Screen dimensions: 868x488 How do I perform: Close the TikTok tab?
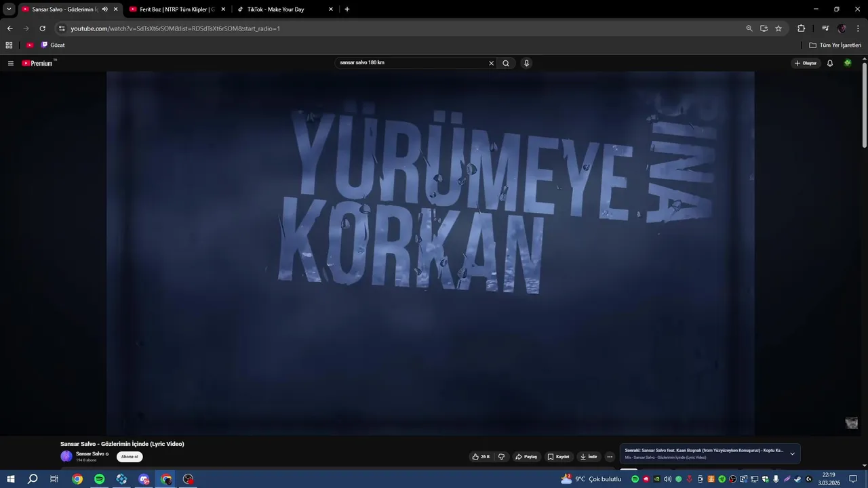(x=331, y=9)
